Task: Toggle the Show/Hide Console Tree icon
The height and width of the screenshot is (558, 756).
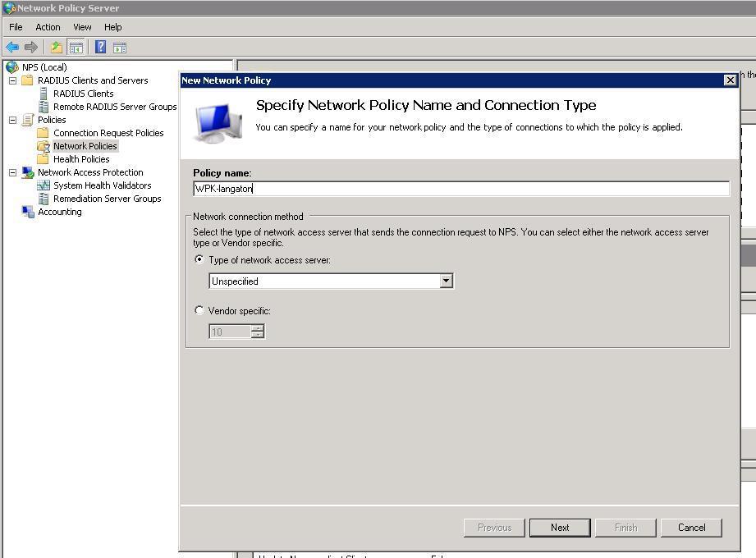Action: tap(76, 48)
